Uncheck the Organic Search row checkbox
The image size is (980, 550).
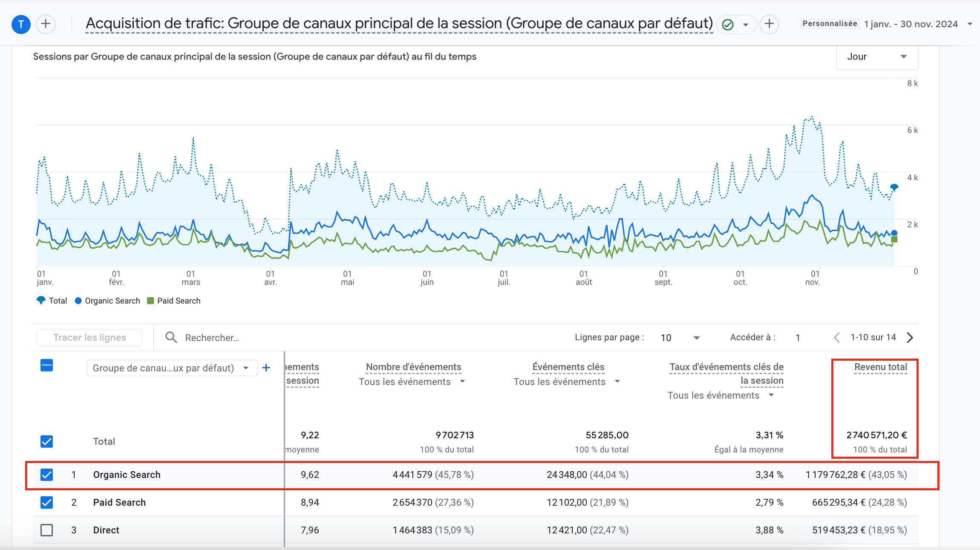(47, 475)
